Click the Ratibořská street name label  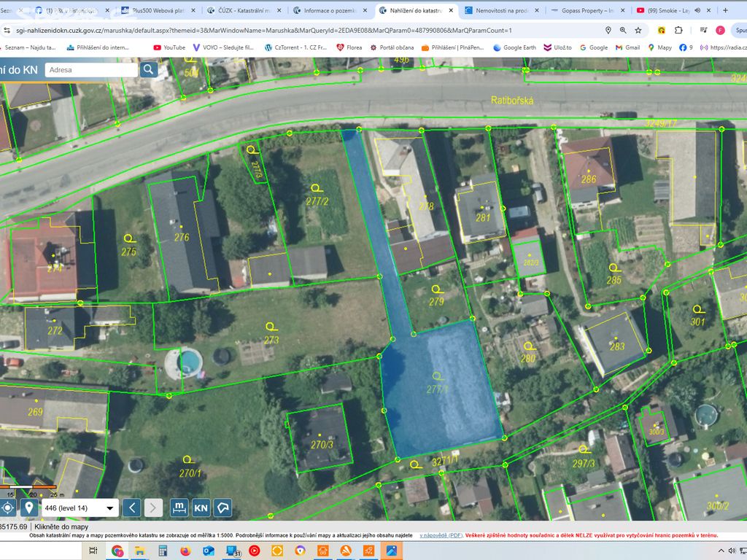coord(512,101)
